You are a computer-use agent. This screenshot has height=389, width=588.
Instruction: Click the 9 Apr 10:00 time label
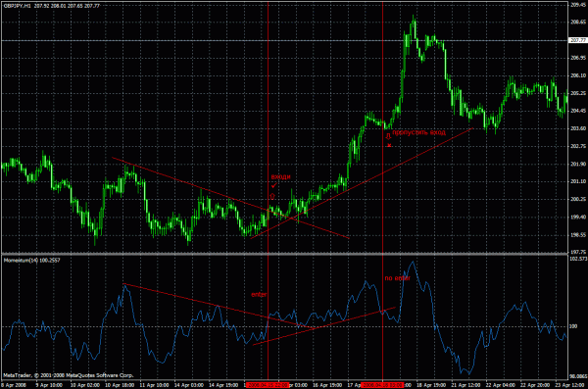(49, 385)
